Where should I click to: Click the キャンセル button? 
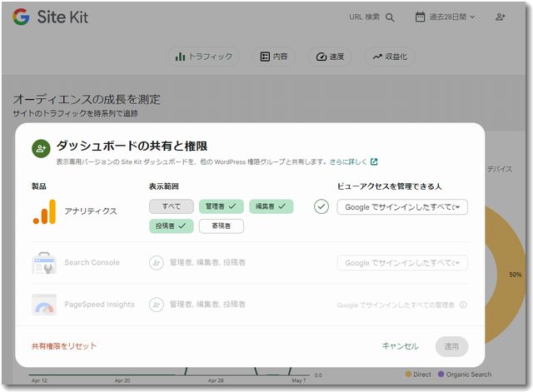click(400, 346)
